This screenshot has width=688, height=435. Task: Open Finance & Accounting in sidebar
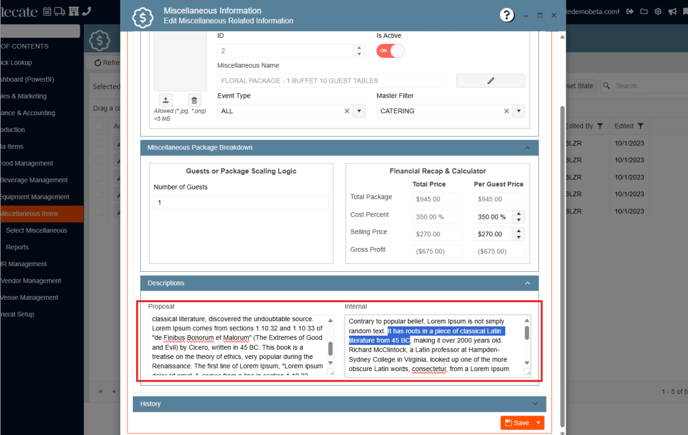[42, 113]
